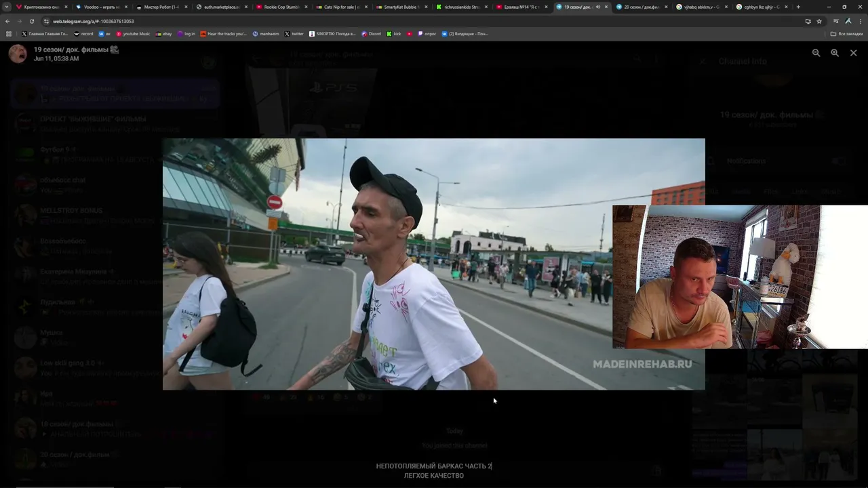Open the Входящие mail bookmark

(x=465, y=34)
